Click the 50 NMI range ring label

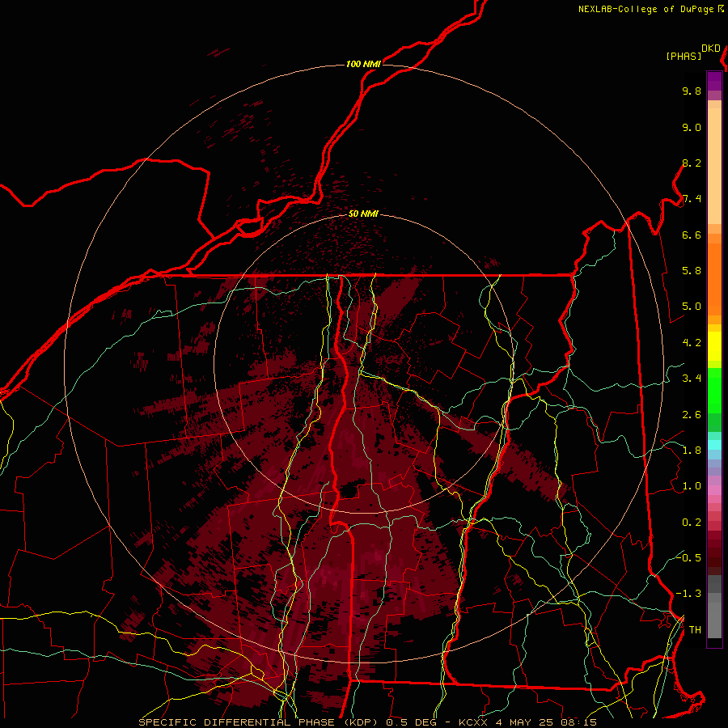[363, 214]
